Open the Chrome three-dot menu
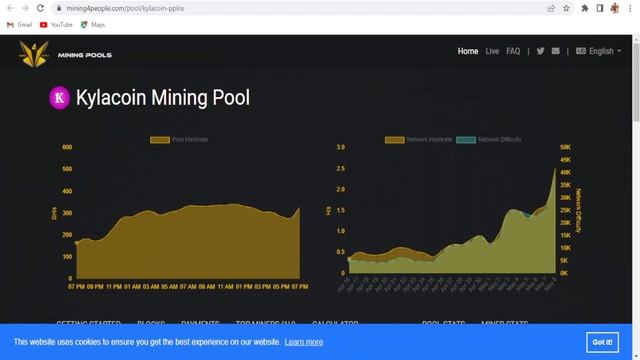This screenshot has width=640, height=360. click(630, 8)
